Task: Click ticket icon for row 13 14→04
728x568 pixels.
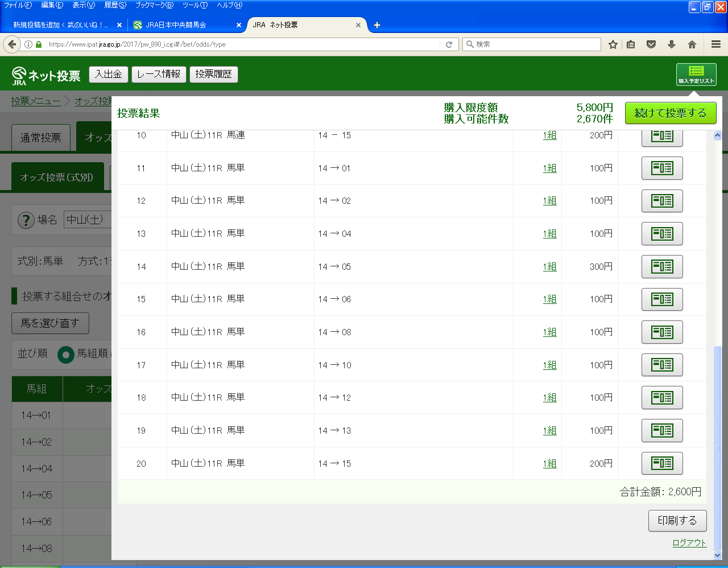Action: pyautogui.click(x=662, y=233)
